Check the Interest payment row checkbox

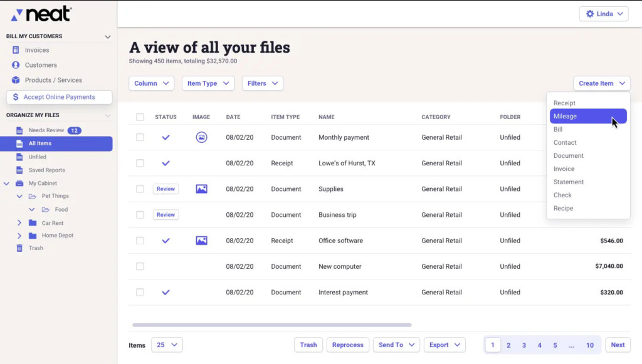click(140, 292)
